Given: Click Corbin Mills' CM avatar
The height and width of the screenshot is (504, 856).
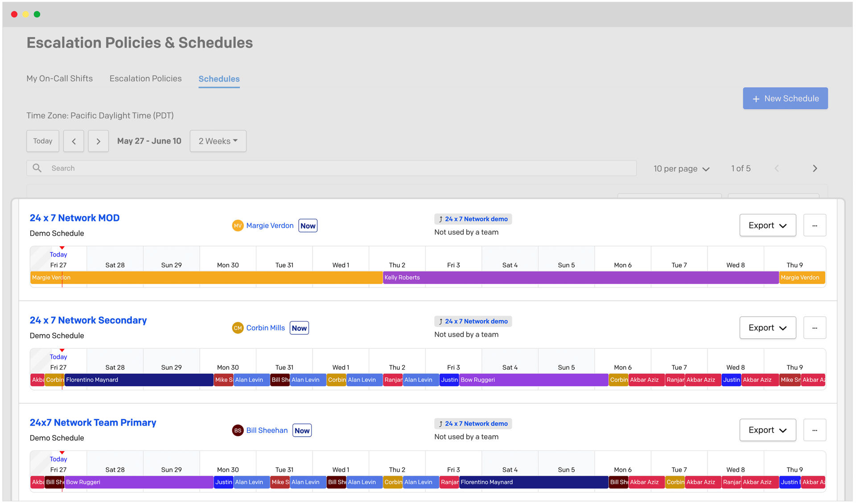Looking at the screenshot, I should point(238,328).
